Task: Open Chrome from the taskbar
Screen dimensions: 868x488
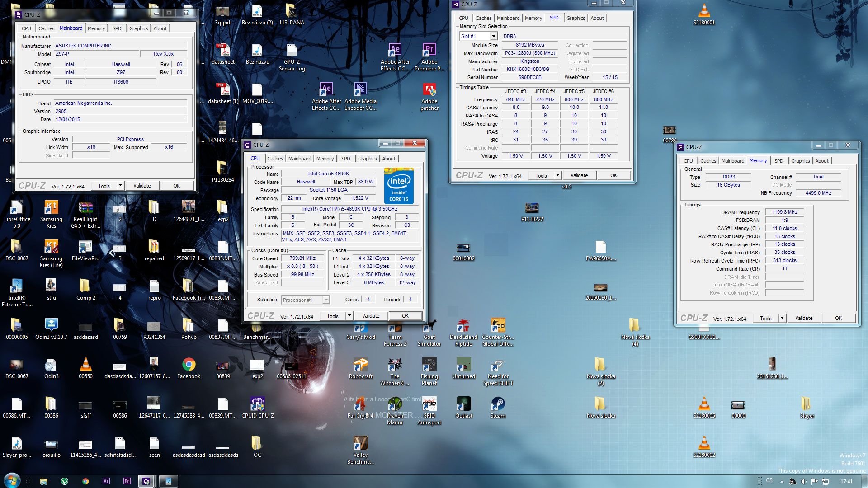Action: [x=85, y=481]
